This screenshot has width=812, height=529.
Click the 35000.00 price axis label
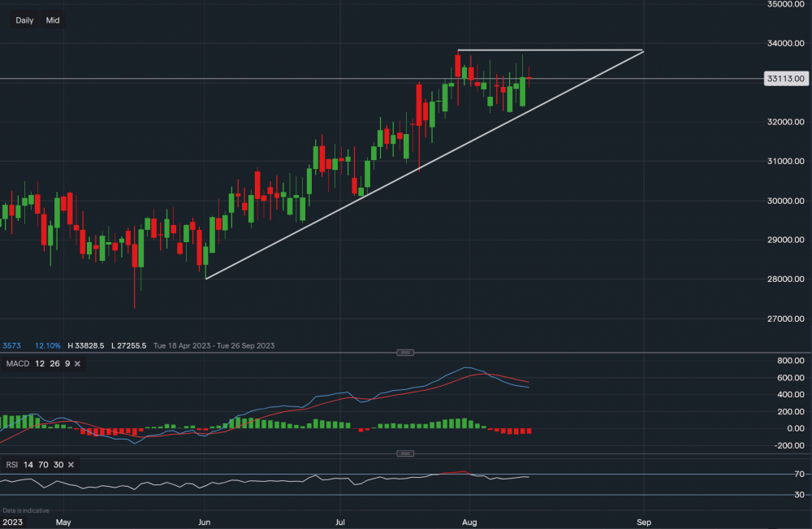(x=785, y=4)
